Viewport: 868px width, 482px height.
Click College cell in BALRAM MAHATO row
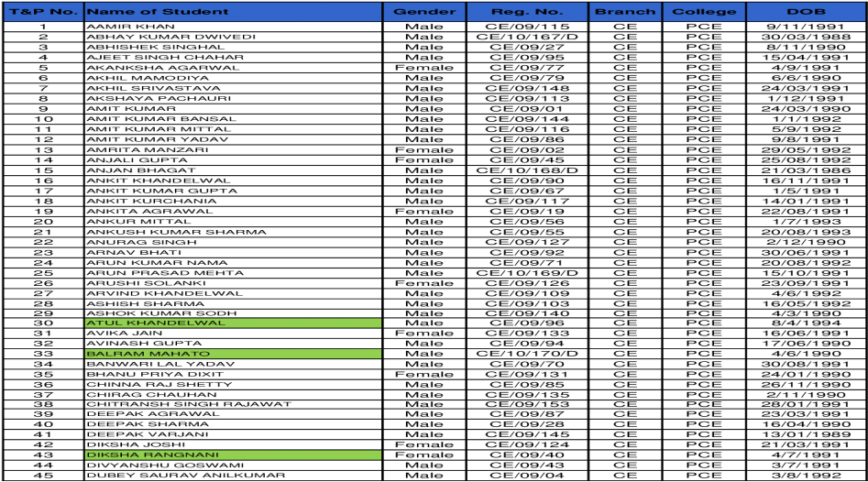704,354
